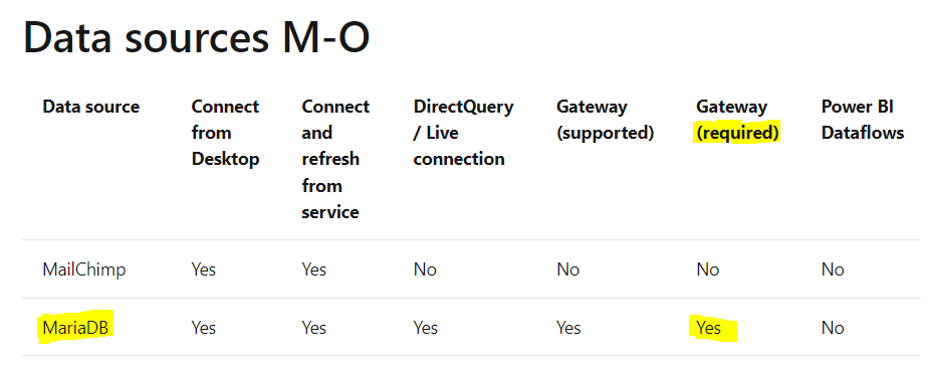
Task: Select the Data source column header
Action: tap(91, 107)
